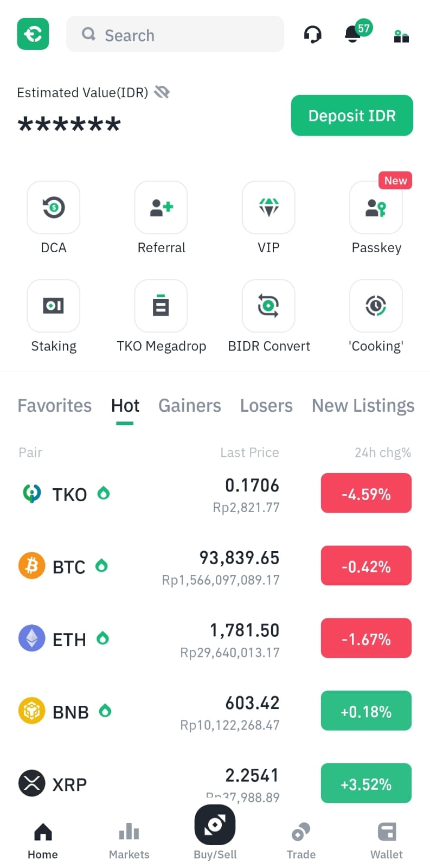Open the gift rewards icon
Viewport: 430px width, 868px height.
pyautogui.click(x=401, y=36)
